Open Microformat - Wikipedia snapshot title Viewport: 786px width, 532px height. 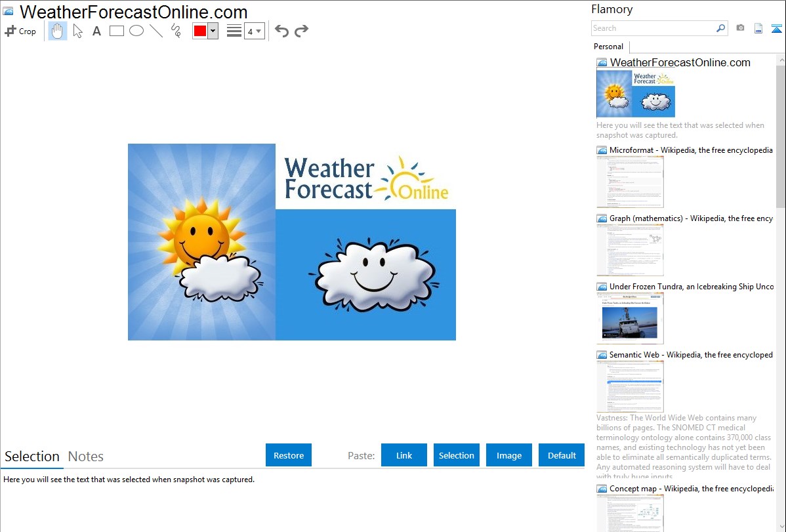point(691,150)
